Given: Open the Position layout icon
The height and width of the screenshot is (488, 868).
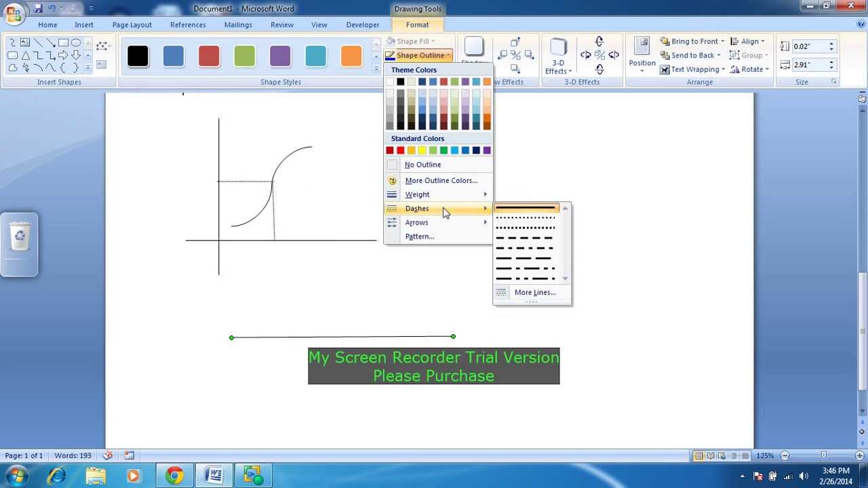Looking at the screenshot, I should 642,54.
